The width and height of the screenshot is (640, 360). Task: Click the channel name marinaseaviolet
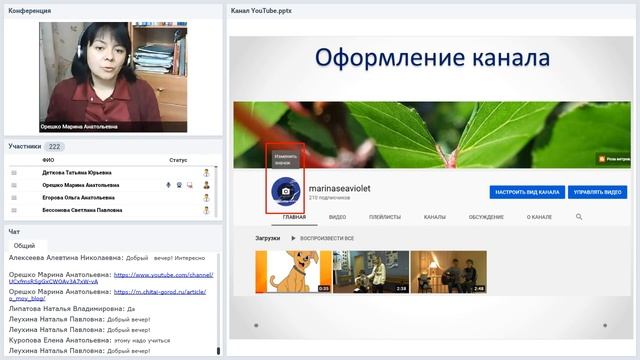(340, 189)
